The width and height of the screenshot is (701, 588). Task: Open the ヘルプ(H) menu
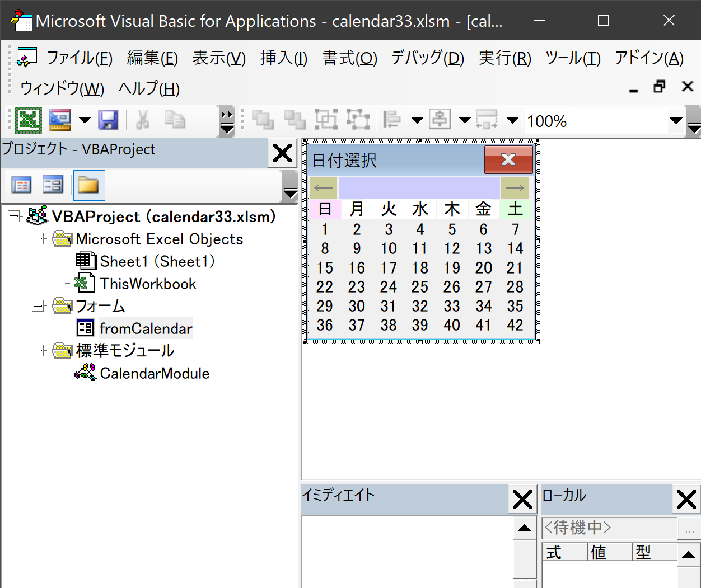[149, 88]
